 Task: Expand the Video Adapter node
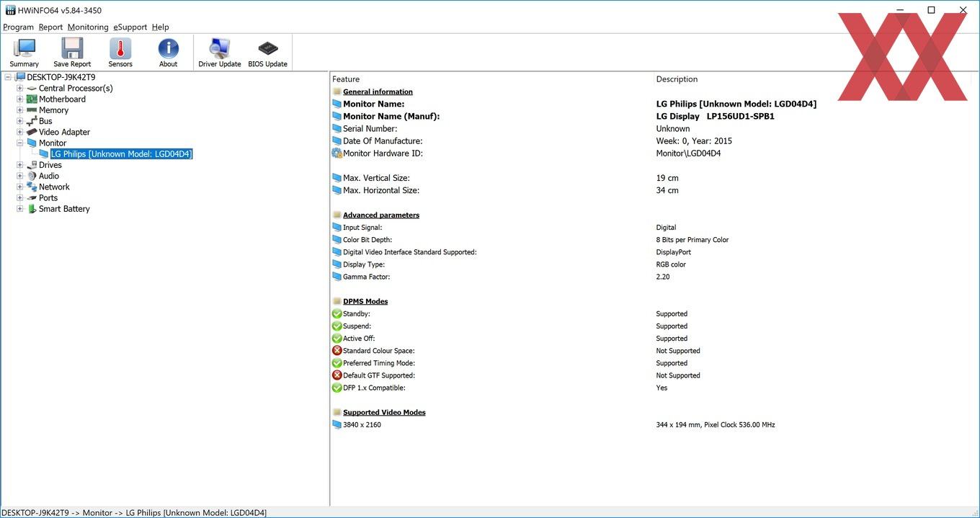pos(20,132)
